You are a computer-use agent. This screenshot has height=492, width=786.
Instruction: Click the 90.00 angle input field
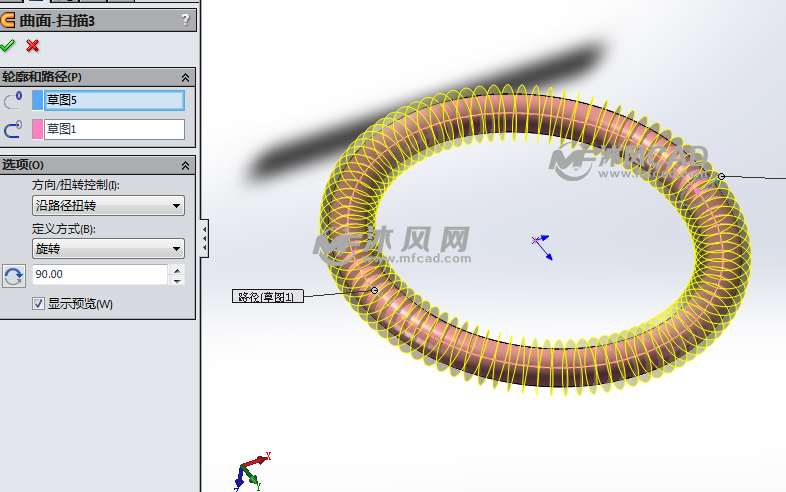click(99, 275)
